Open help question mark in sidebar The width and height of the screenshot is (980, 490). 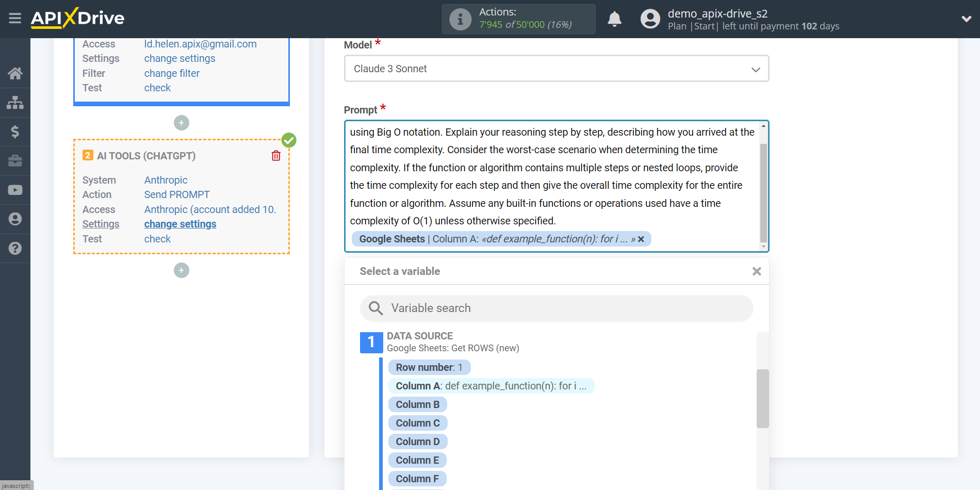[x=15, y=248]
